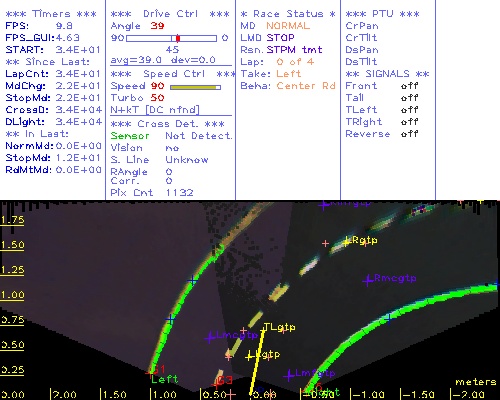500x400 pixels.
Task: Click the TRight signal off status
Action: [x=409, y=122]
